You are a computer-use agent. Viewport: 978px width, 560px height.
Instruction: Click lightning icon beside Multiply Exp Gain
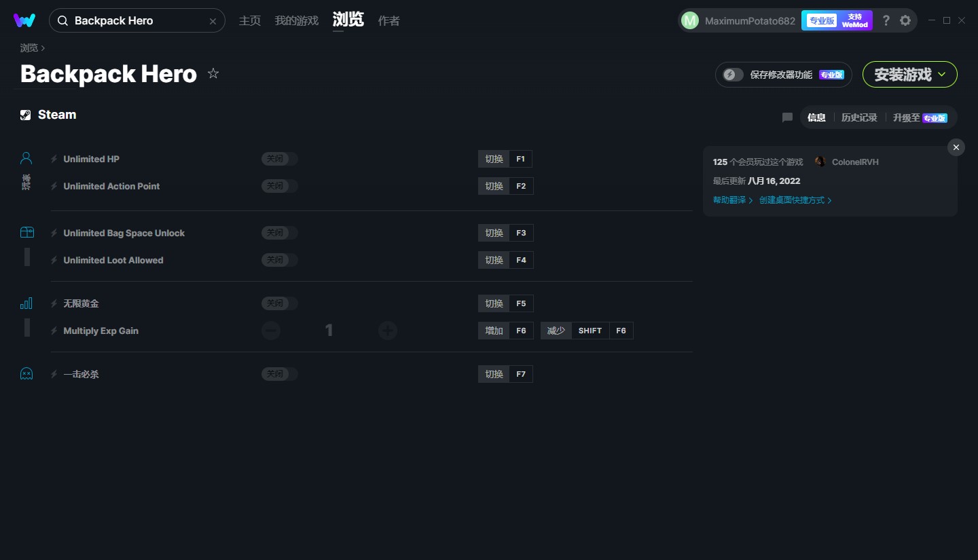pyautogui.click(x=54, y=331)
